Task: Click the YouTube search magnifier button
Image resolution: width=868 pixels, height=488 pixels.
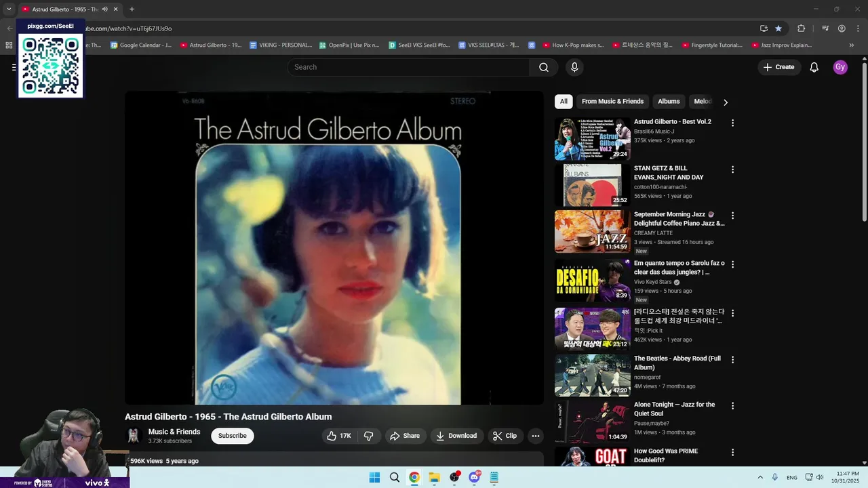Action: 543,67
